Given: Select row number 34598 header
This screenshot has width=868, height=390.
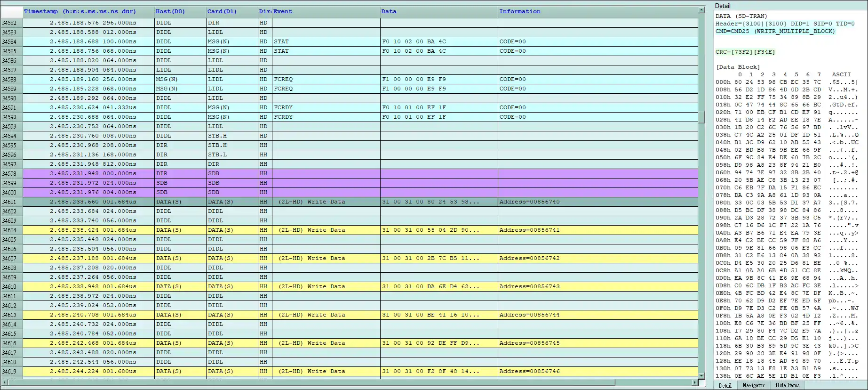Looking at the screenshot, I should click(x=9, y=173).
